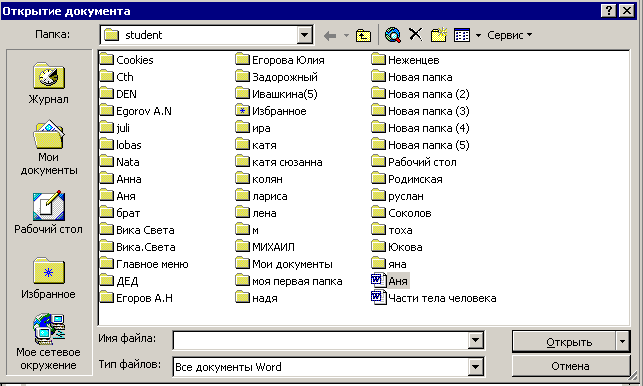Image resolution: width=643 pixels, height=386 pixels.
Task: Select the folder named Вика.Света
Action: (x=138, y=247)
